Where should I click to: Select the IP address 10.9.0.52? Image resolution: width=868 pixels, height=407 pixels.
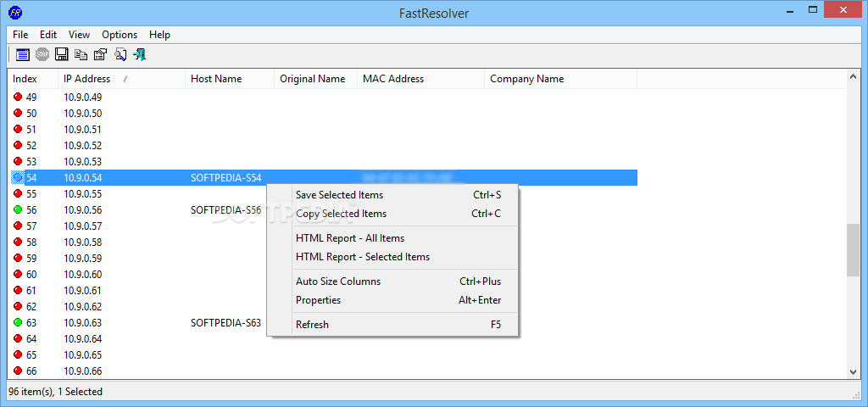point(82,146)
